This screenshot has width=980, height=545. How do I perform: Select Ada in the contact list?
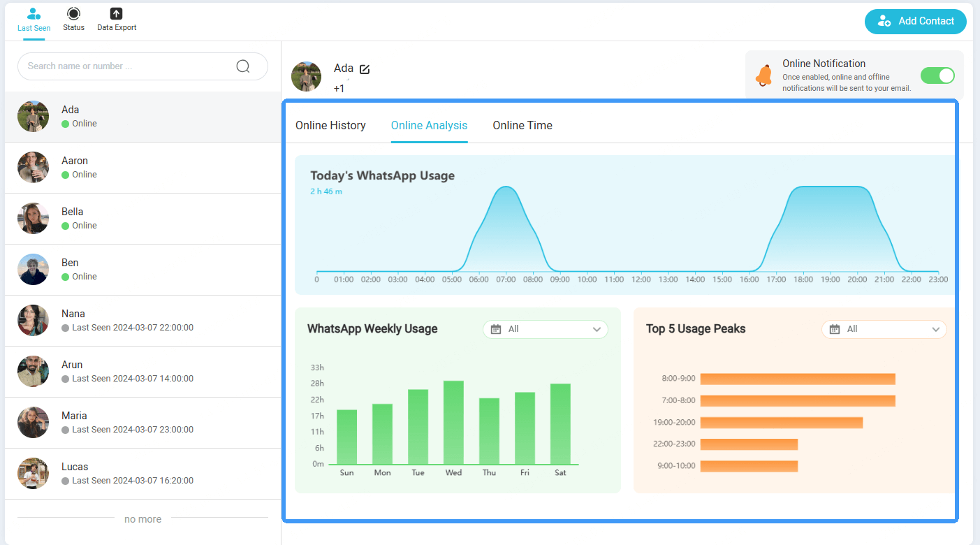[142, 117]
